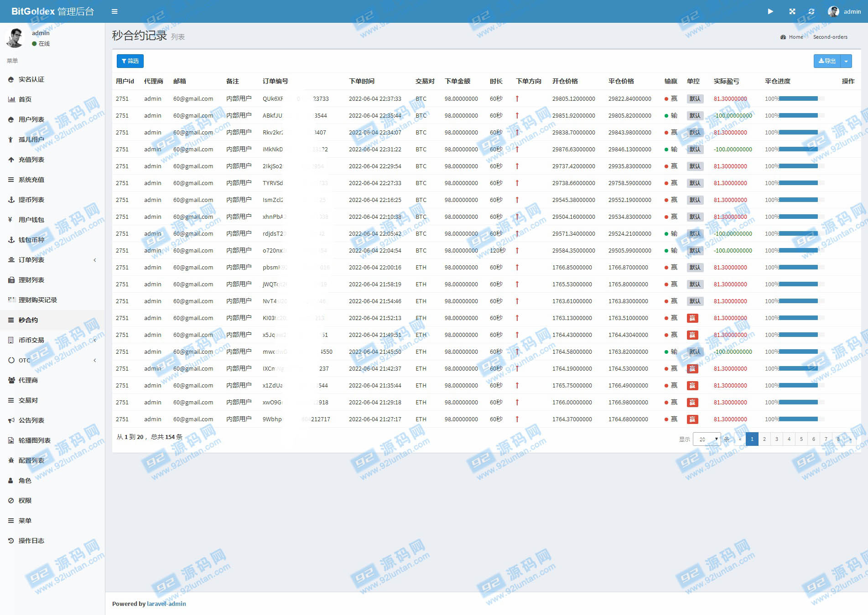Select the 角色 menu item
Screen dimensions: 868x615
click(x=52, y=481)
